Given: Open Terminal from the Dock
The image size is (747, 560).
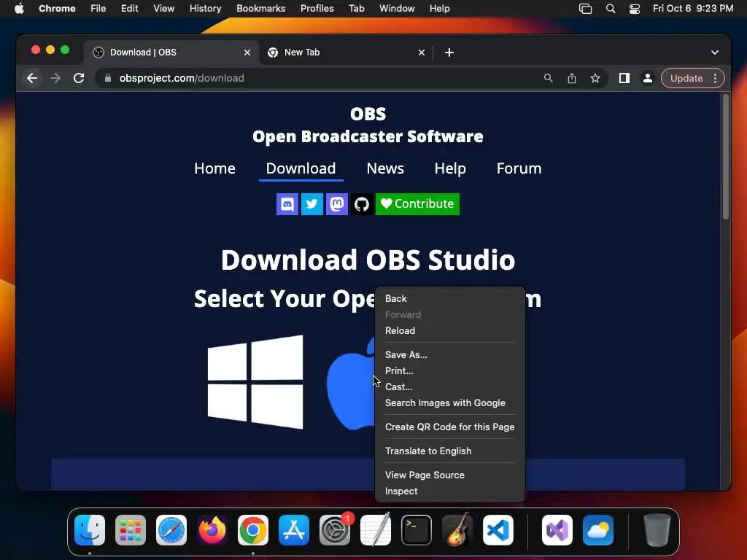Looking at the screenshot, I should (x=417, y=530).
